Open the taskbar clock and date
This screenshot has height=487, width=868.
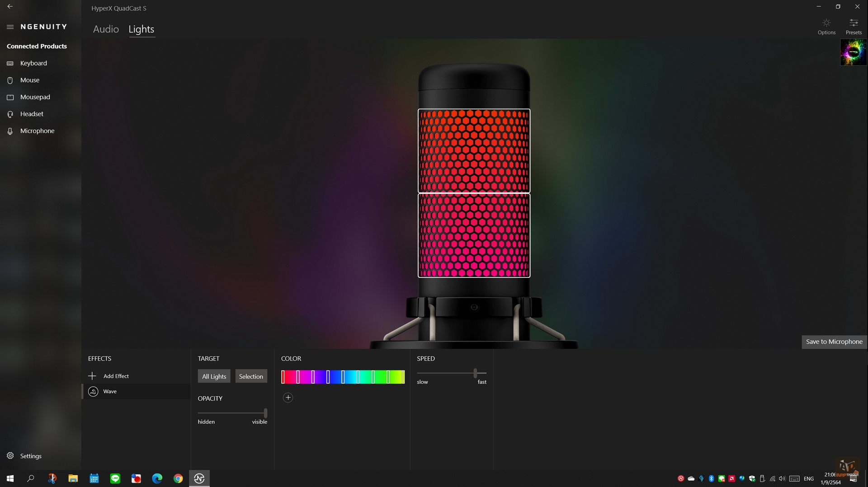[830, 478]
